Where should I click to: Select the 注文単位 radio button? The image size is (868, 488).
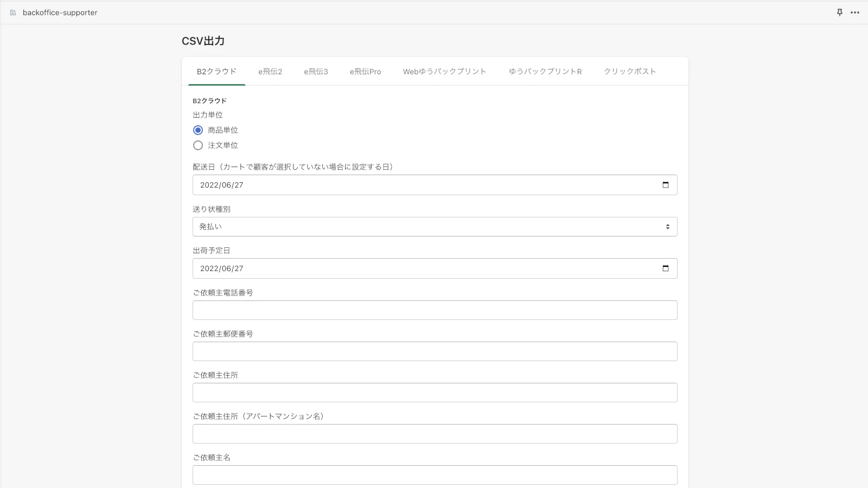(x=198, y=145)
